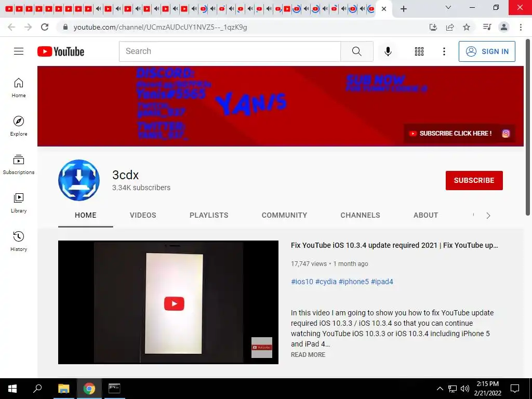Open YouTube apps grid icon
The width and height of the screenshot is (532, 399).
[419, 51]
